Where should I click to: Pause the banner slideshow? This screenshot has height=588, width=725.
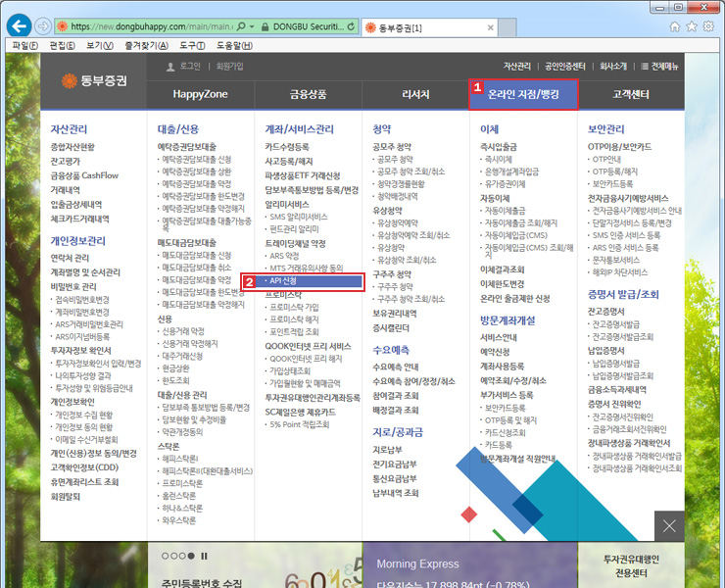pyautogui.click(x=204, y=556)
